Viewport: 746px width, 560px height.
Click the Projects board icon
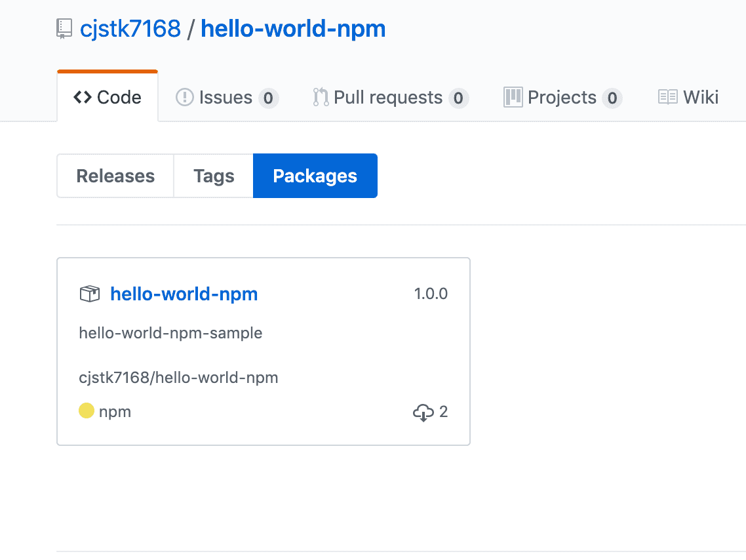tap(513, 98)
